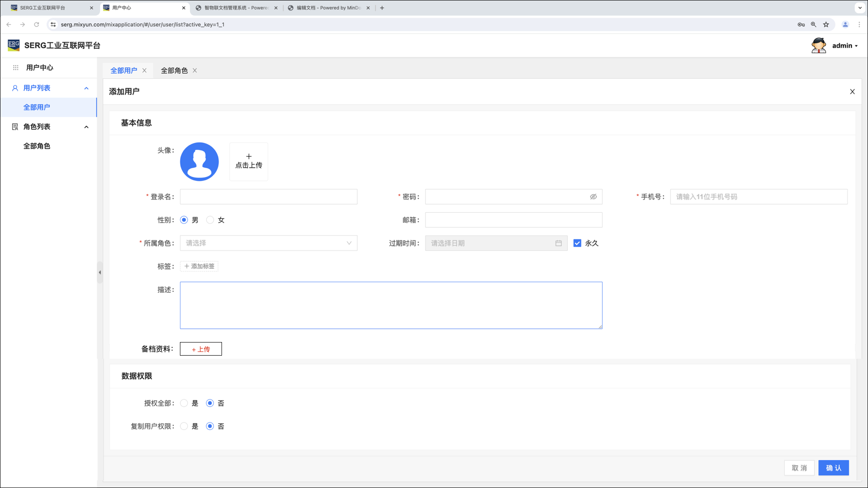Click the browser bookmark star icon

(826, 24)
